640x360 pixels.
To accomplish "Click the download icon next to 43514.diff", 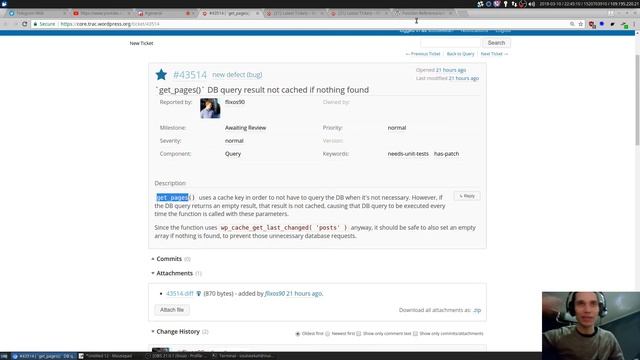I will point(199,293).
